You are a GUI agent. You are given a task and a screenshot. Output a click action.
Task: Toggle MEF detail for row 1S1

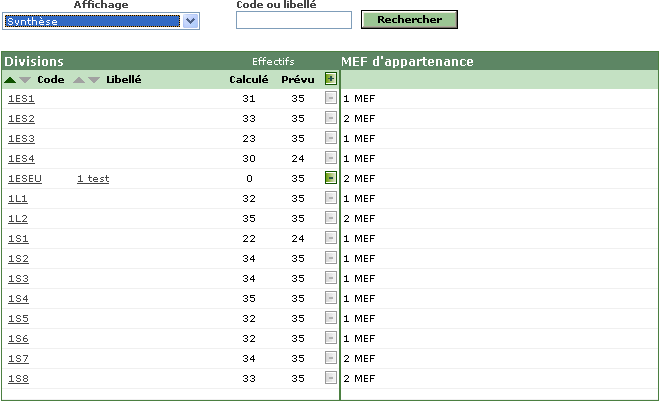(331, 238)
